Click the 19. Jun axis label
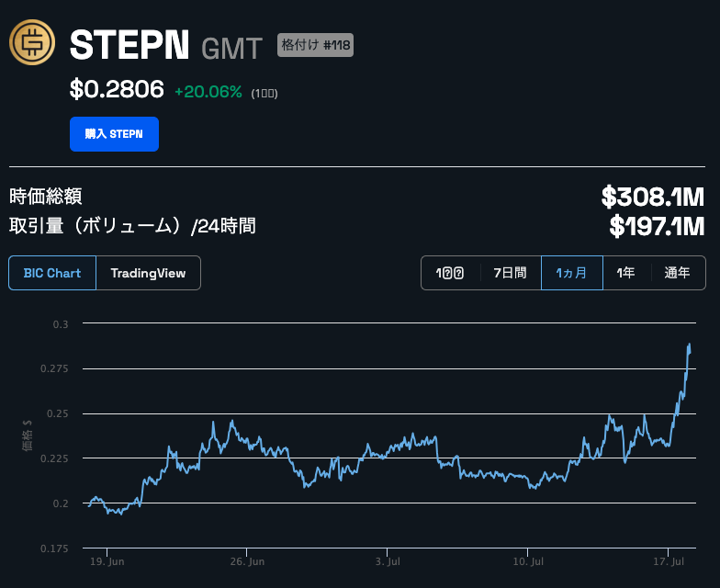Screen dimensions: 720x588 click(x=107, y=561)
